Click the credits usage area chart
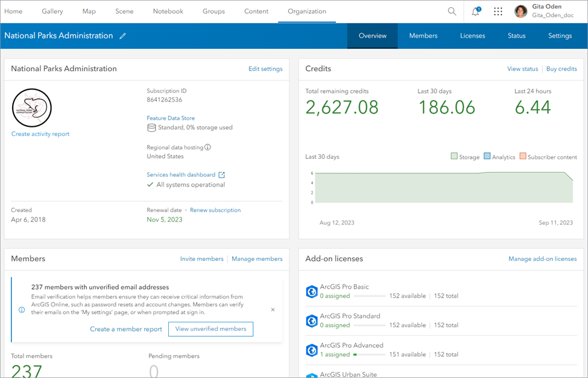 pyautogui.click(x=444, y=188)
